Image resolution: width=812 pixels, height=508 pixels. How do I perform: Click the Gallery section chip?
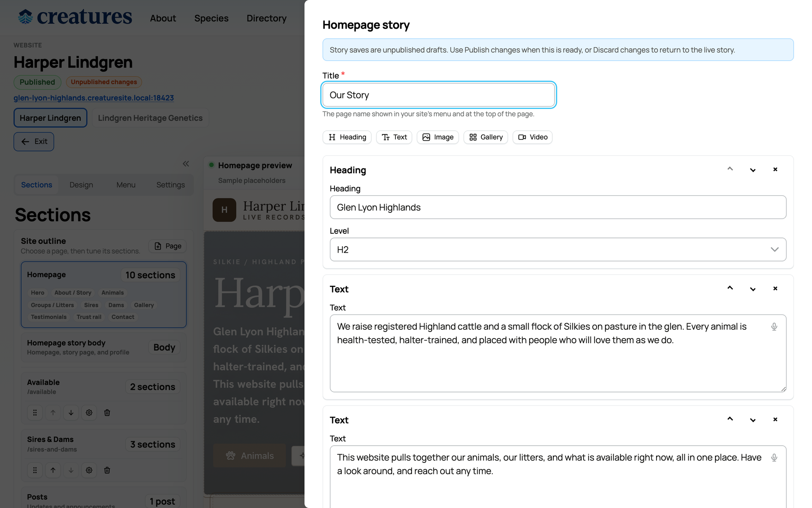pyautogui.click(x=144, y=305)
